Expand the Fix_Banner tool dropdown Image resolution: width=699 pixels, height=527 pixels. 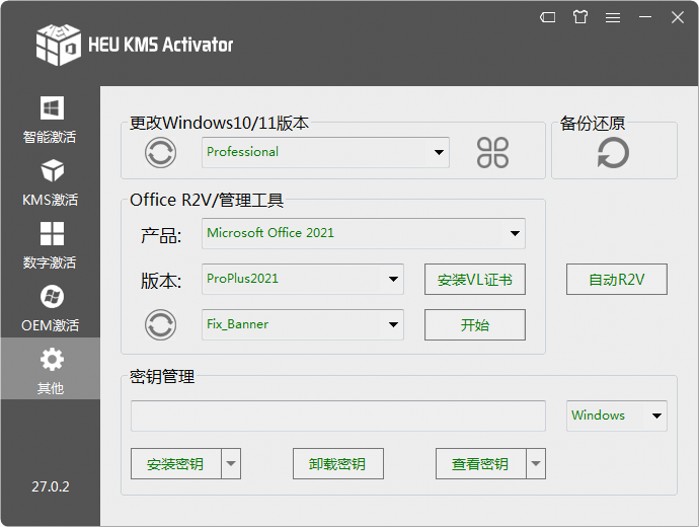click(x=303, y=325)
